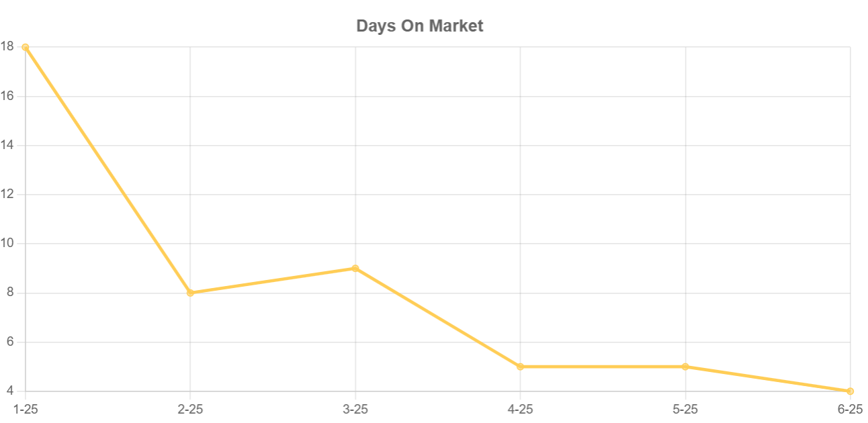Click the 5-25 data point marker

685,367
